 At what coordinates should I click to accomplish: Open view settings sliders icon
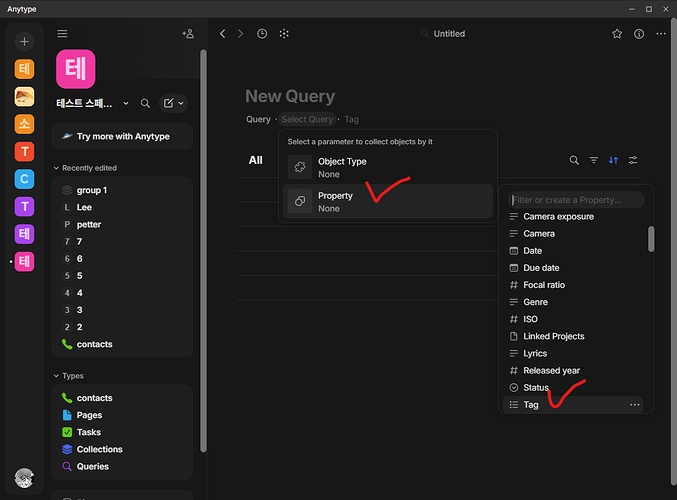[x=633, y=160]
